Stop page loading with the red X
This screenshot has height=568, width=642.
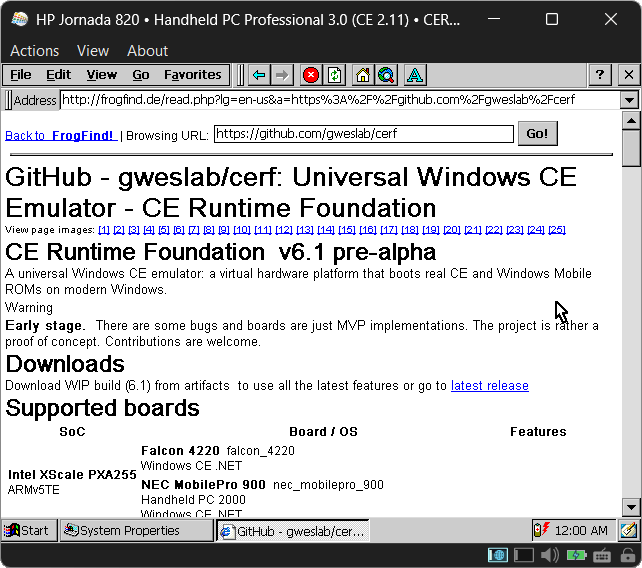tap(311, 75)
